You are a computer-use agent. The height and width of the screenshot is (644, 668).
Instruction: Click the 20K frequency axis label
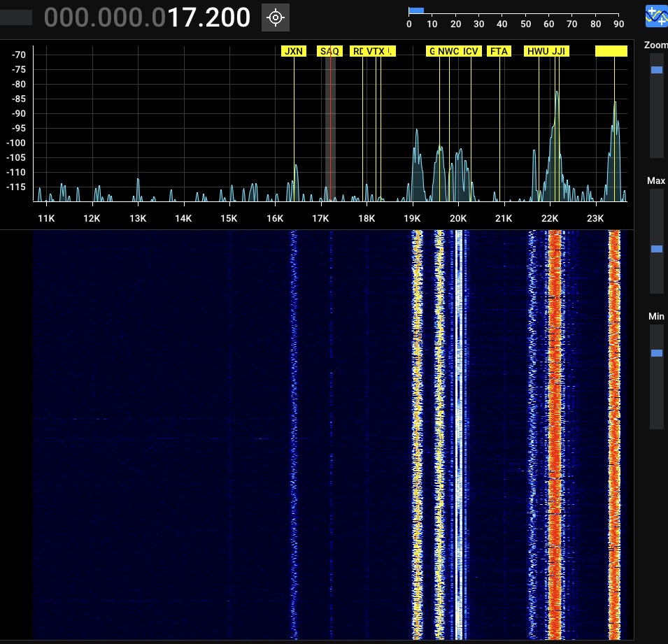coord(458,218)
